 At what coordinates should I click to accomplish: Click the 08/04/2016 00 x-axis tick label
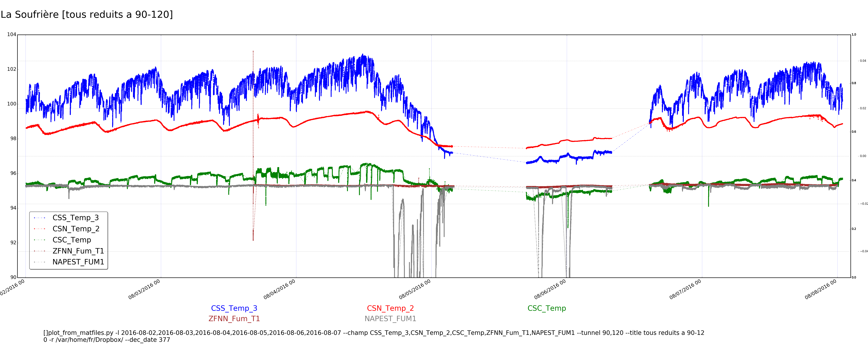click(x=280, y=289)
